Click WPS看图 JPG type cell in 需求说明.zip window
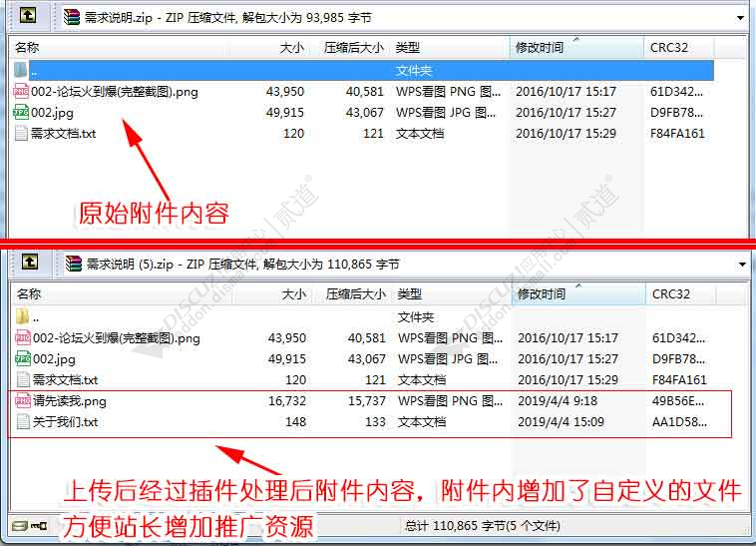The image size is (756, 546). (x=446, y=113)
